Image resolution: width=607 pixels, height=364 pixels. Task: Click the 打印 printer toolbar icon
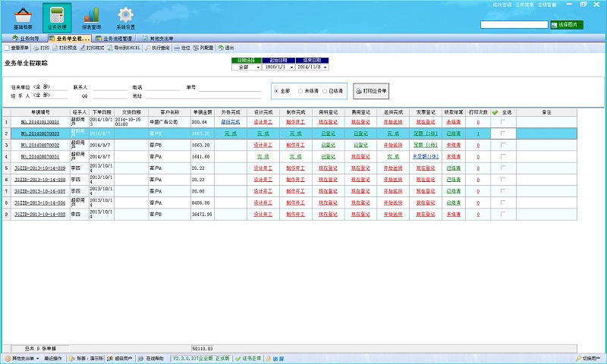pyautogui.click(x=41, y=47)
